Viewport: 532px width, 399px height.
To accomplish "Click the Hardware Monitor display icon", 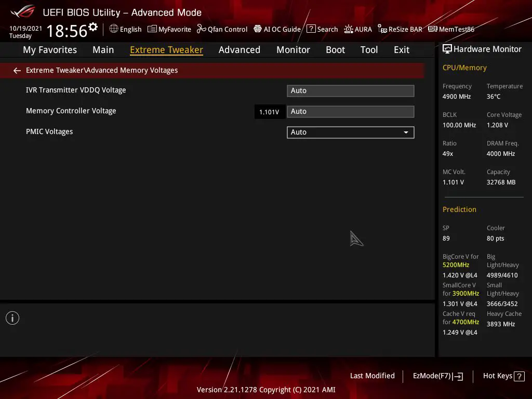I will [x=447, y=49].
